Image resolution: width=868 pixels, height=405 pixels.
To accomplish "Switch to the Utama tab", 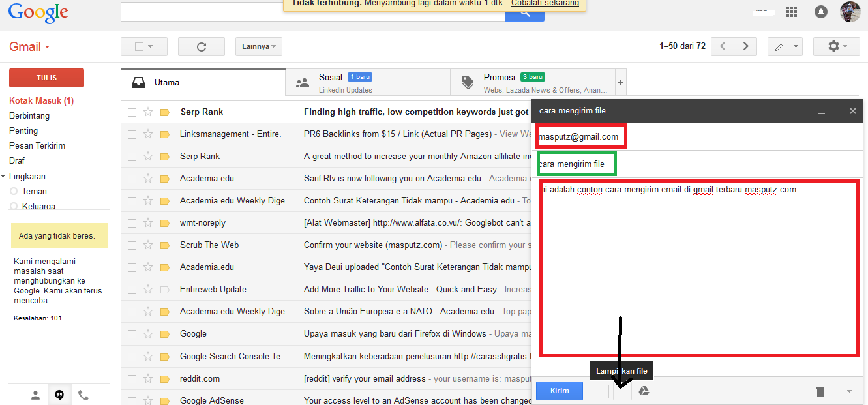I will click(x=203, y=83).
